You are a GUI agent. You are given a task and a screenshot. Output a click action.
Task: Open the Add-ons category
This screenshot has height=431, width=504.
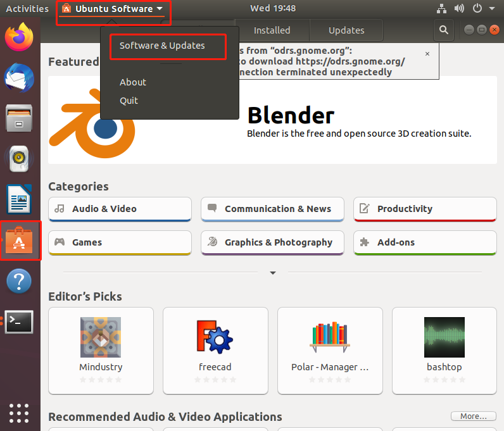coord(425,242)
